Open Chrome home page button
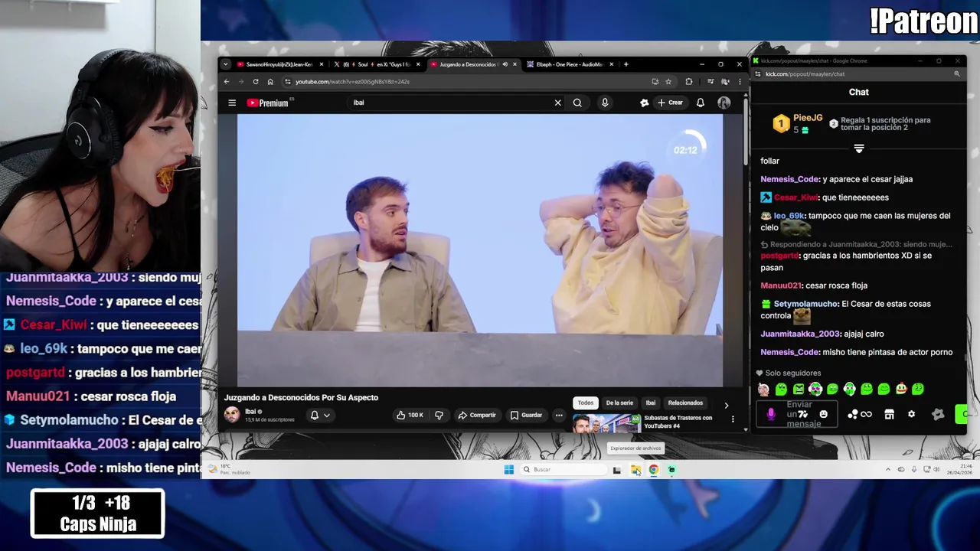Viewport: 980px width, 551px height. point(270,82)
